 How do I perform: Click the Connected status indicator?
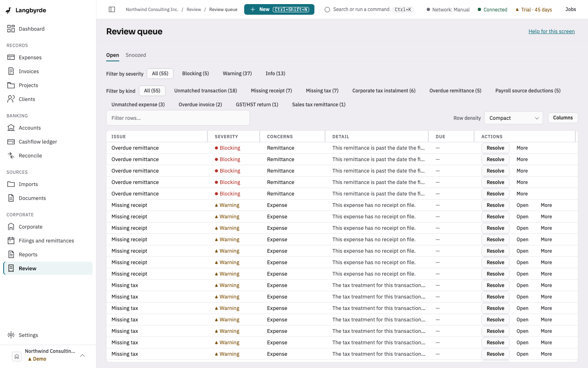pos(492,9)
